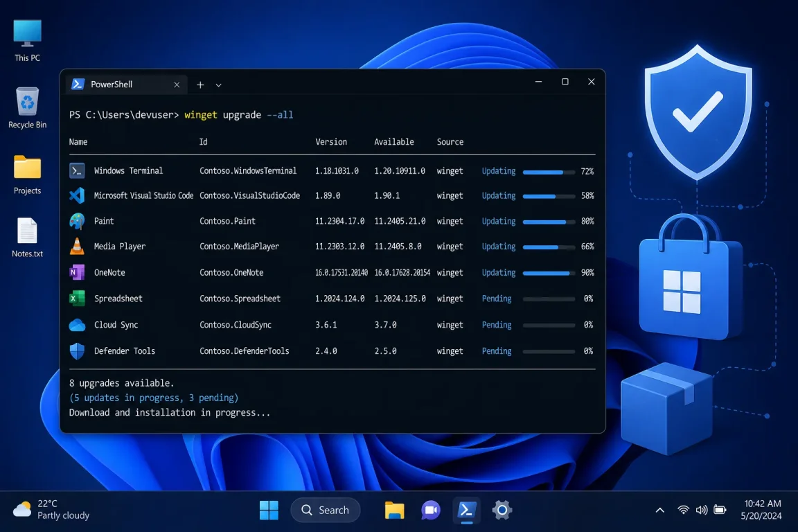Open the Windows Start menu

tap(269, 510)
